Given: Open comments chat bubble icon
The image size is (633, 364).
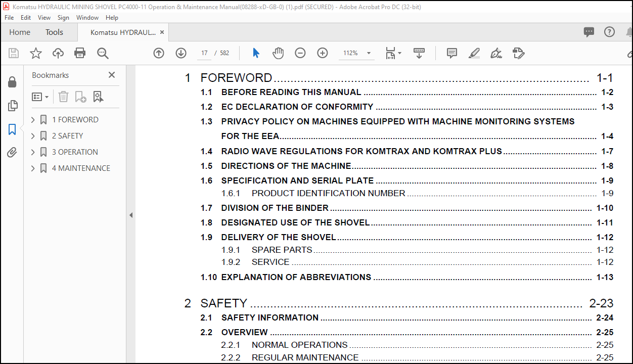Looking at the screenshot, I should point(589,32).
